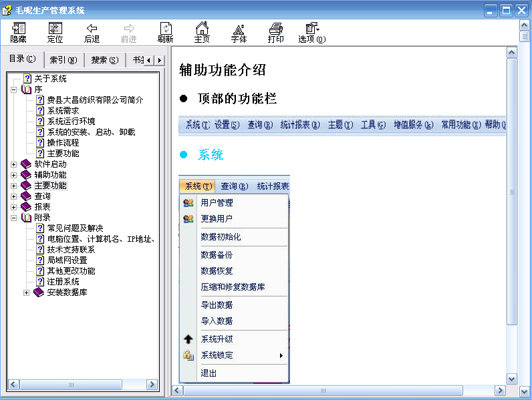532x400 pixels.
Task: Click right arrow of tree horizontal scrollbar
Action: (x=152, y=385)
